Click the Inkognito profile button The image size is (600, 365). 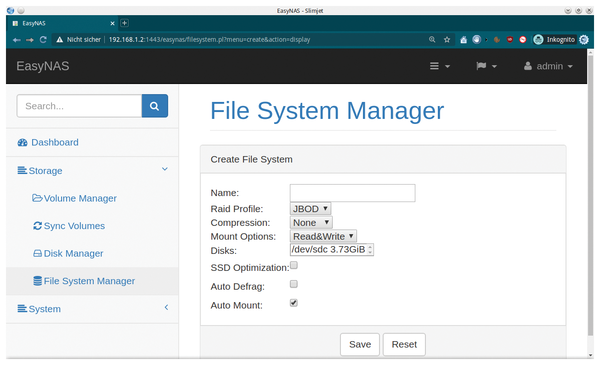(x=554, y=39)
